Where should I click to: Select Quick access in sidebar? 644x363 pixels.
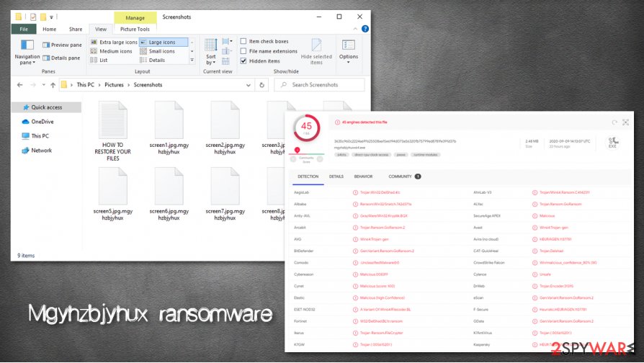[46, 107]
